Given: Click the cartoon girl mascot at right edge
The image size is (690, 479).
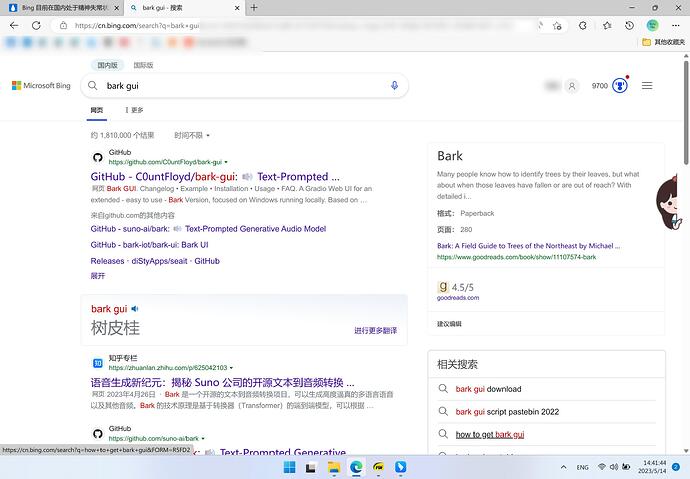Looking at the screenshot, I should [669, 202].
